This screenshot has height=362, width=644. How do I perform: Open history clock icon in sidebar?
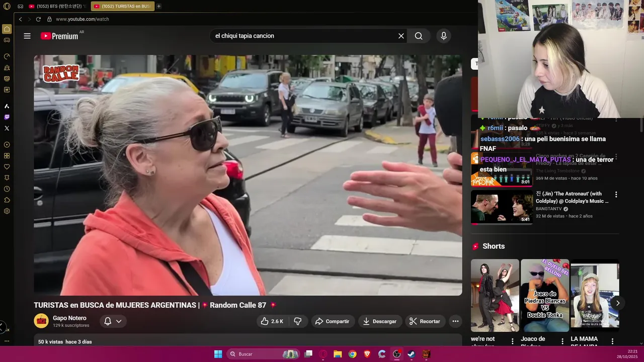pyautogui.click(x=7, y=189)
